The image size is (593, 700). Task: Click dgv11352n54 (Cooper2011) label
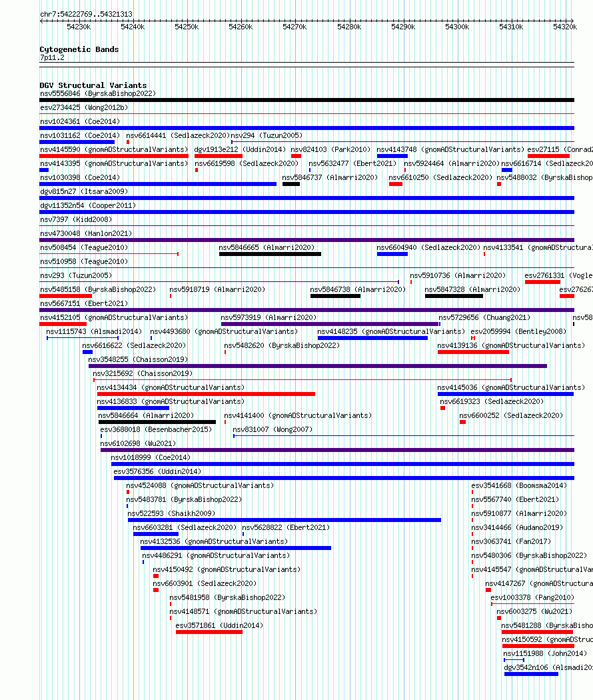(x=88, y=205)
